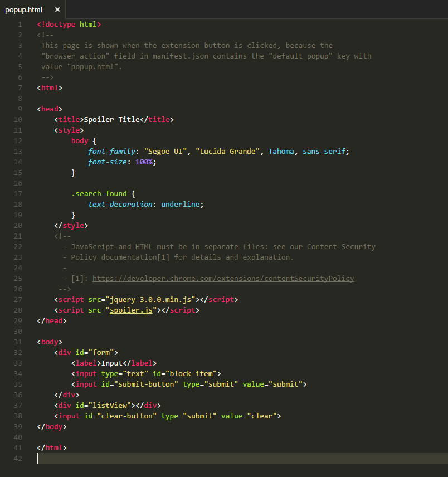Open the contentSecurityPolicy URL in the comment
The height and width of the screenshot is (477, 448).
pos(223,278)
